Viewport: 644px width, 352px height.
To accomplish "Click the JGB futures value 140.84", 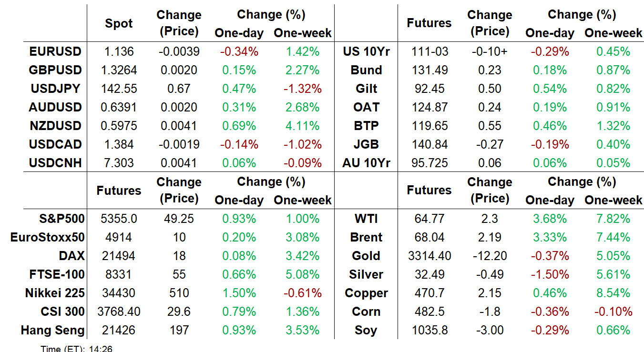I will [429, 144].
